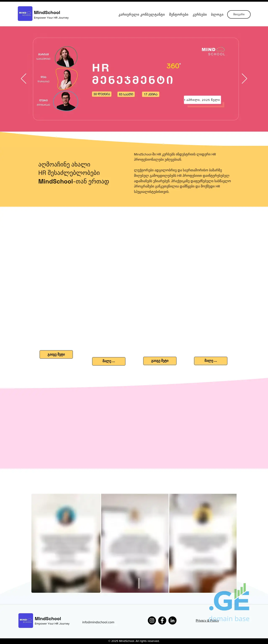
Task: Select the blurred card with teal avatar
Action: coord(66,543)
